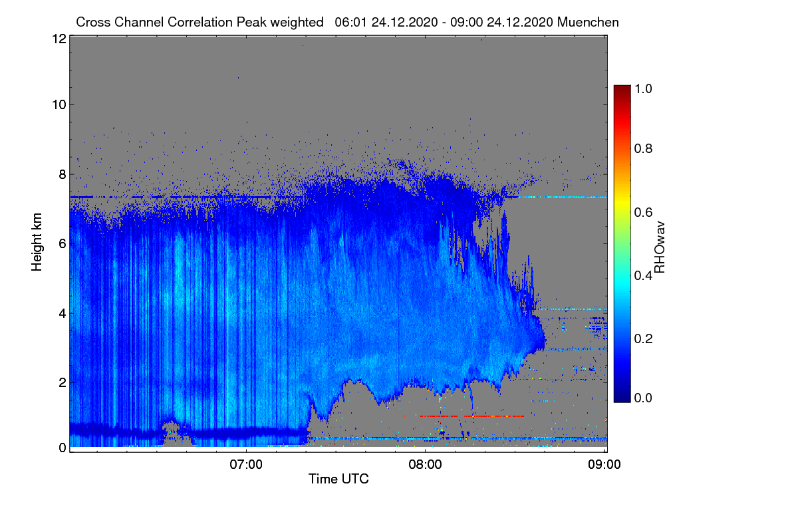Viewport: 798px width, 532px height.
Task: Click the 10 km height tick label
Action: click(x=59, y=104)
